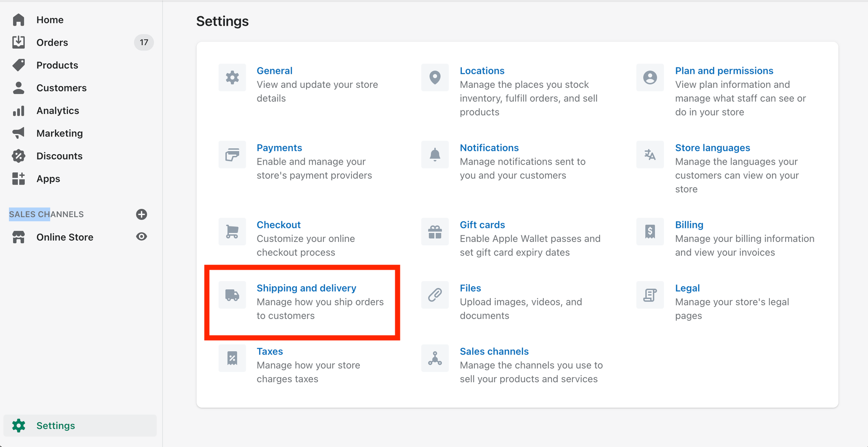Select the Notifications bell icon

(x=434, y=154)
